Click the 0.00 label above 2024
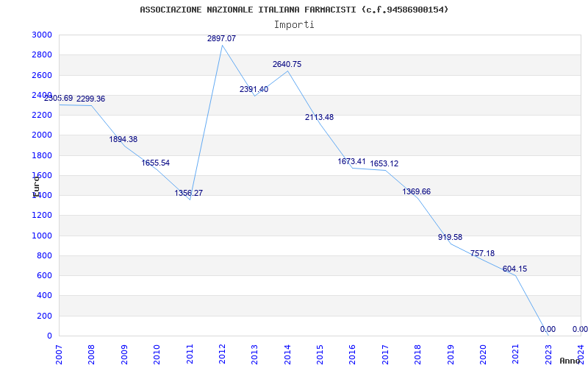This screenshot has height=368, width=588. [x=580, y=329]
